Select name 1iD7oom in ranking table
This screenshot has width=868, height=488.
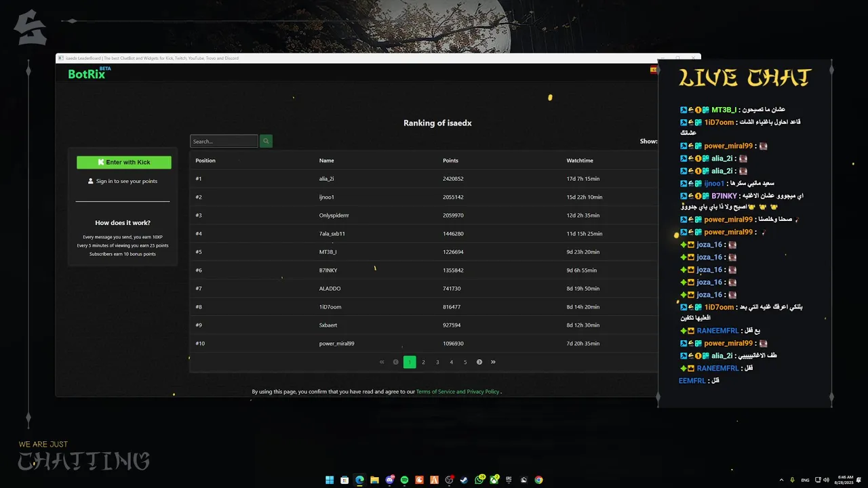pyautogui.click(x=330, y=307)
